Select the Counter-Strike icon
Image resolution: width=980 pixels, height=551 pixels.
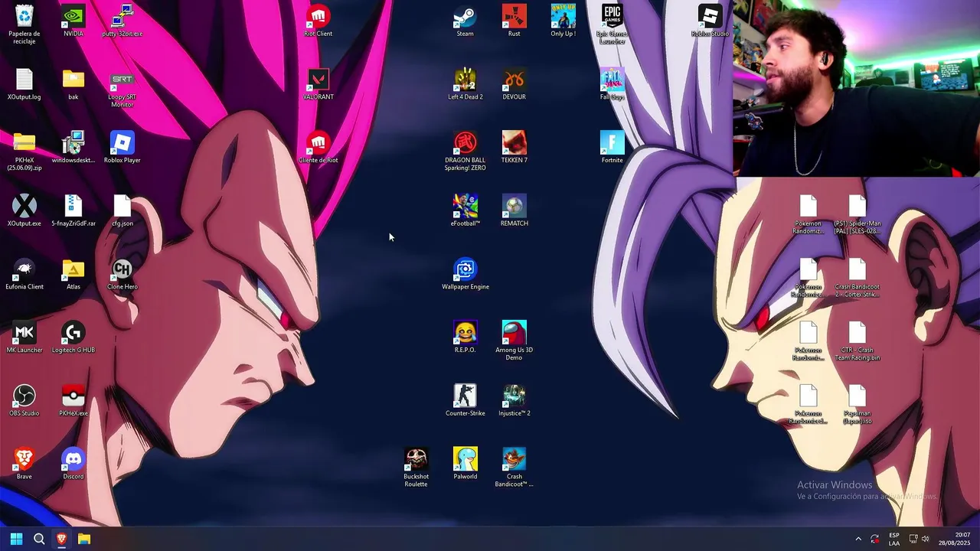coord(465,400)
